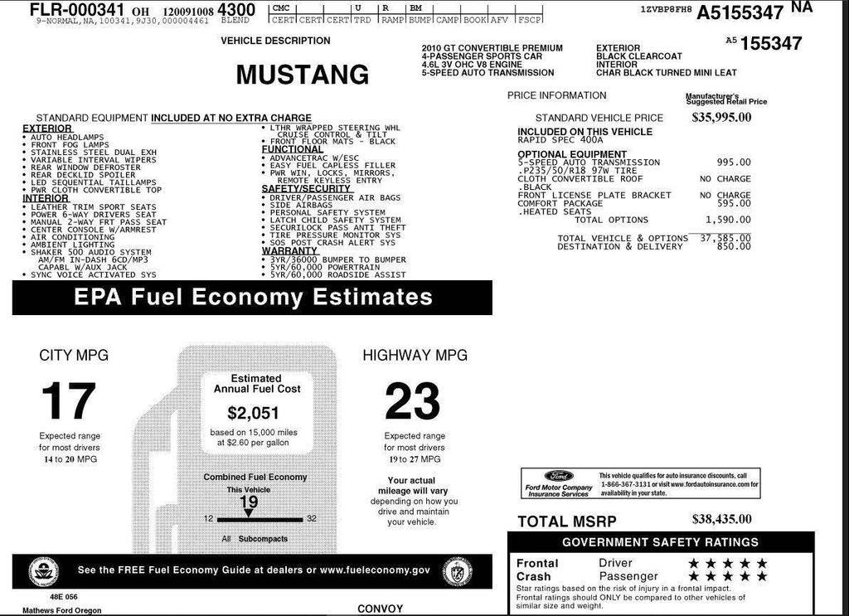
Task: Click the Passenger rating label
Action: tap(628, 576)
